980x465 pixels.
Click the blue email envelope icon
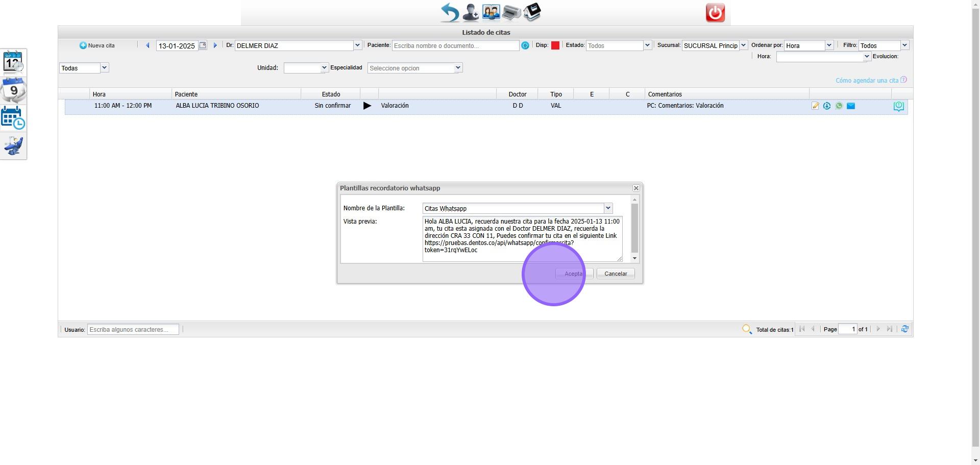[x=851, y=106]
